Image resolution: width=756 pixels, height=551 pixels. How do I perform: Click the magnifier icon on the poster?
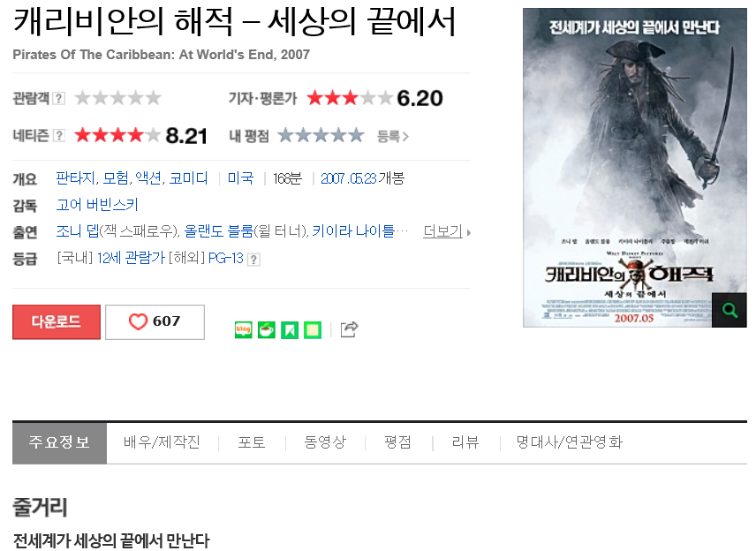pos(729,310)
